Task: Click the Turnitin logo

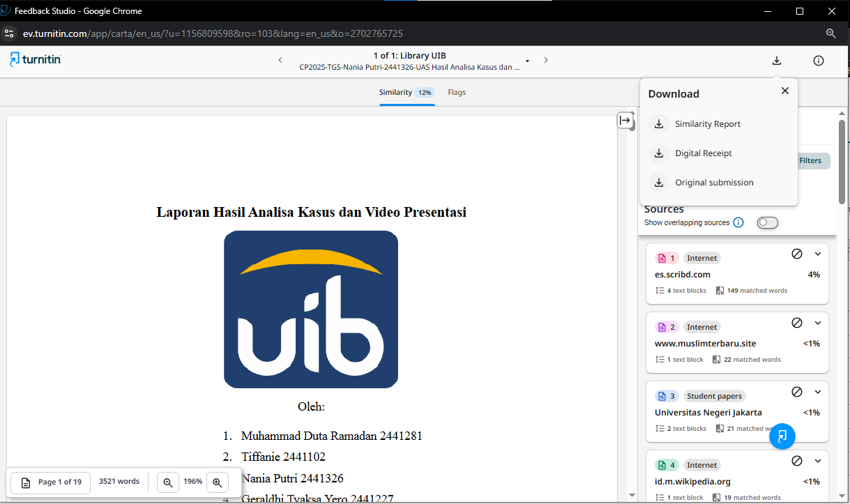Action: tap(35, 60)
